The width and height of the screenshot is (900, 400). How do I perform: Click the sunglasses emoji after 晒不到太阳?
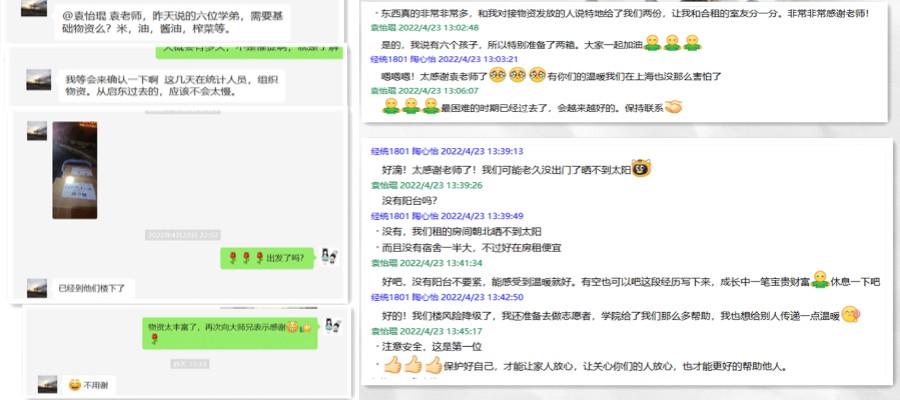[641, 169]
